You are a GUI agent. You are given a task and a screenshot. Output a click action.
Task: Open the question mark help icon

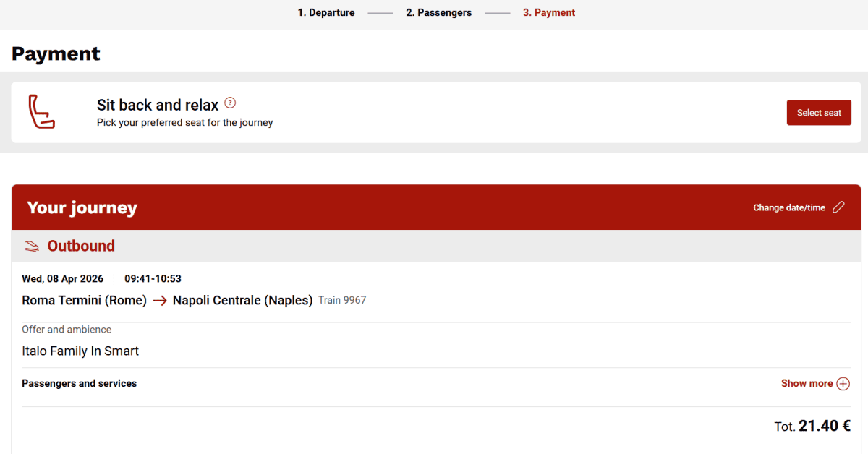pyautogui.click(x=230, y=103)
